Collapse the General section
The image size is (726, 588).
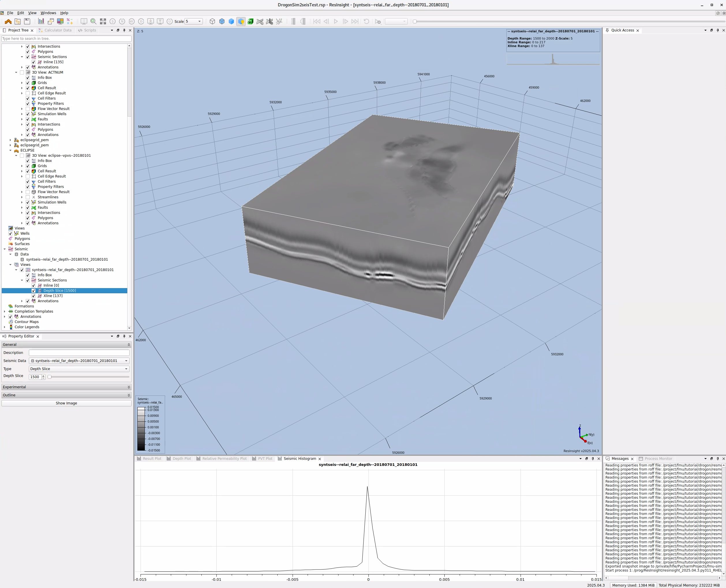66,344
